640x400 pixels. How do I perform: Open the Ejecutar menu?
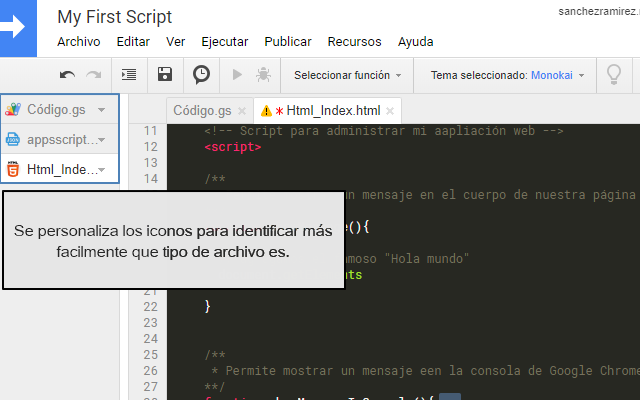pyautogui.click(x=224, y=42)
